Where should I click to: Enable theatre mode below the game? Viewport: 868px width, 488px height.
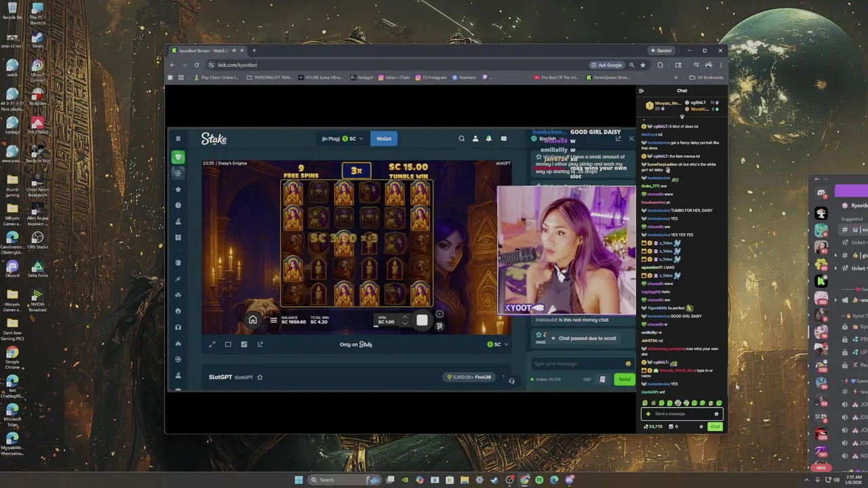pyautogui.click(x=228, y=344)
